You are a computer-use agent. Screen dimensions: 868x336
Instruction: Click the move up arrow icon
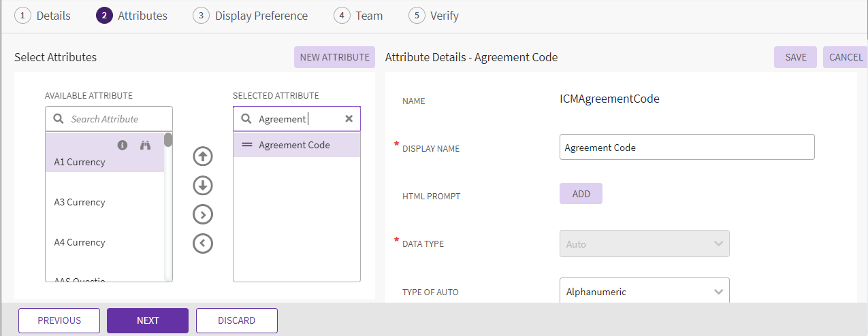coord(203,156)
